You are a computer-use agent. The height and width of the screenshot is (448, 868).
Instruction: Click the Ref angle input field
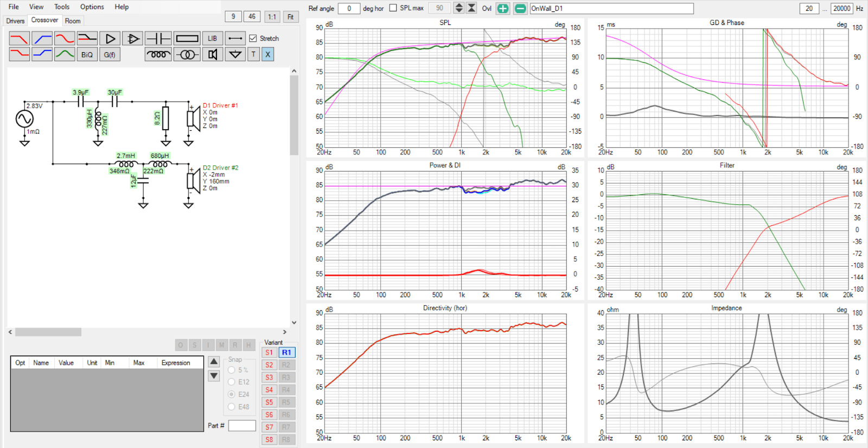(x=349, y=8)
